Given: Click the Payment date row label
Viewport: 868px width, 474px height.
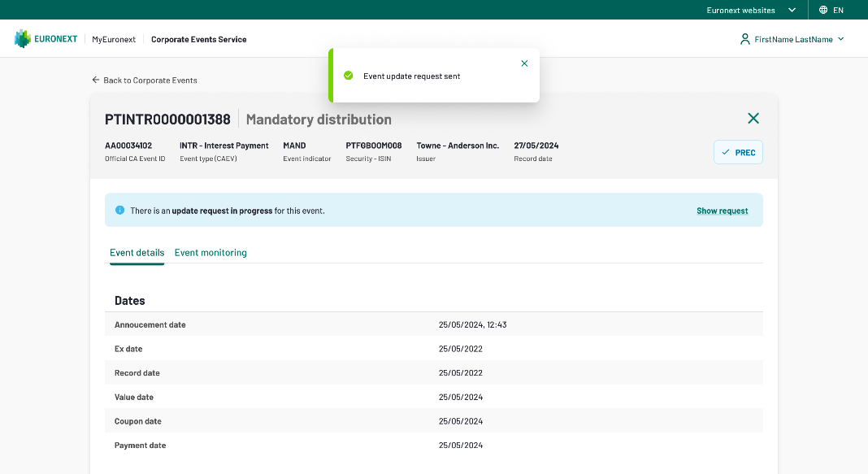Looking at the screenshot, I should 140,446.
